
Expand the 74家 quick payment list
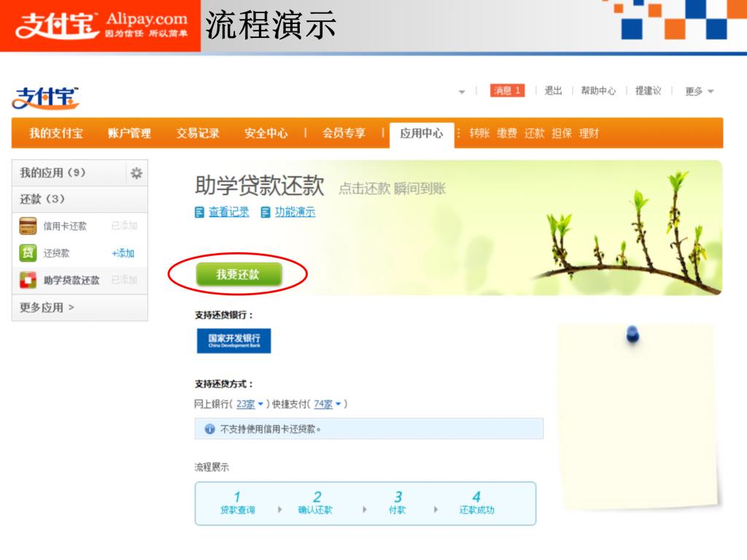pyautogui.click(x=328, y=404)
